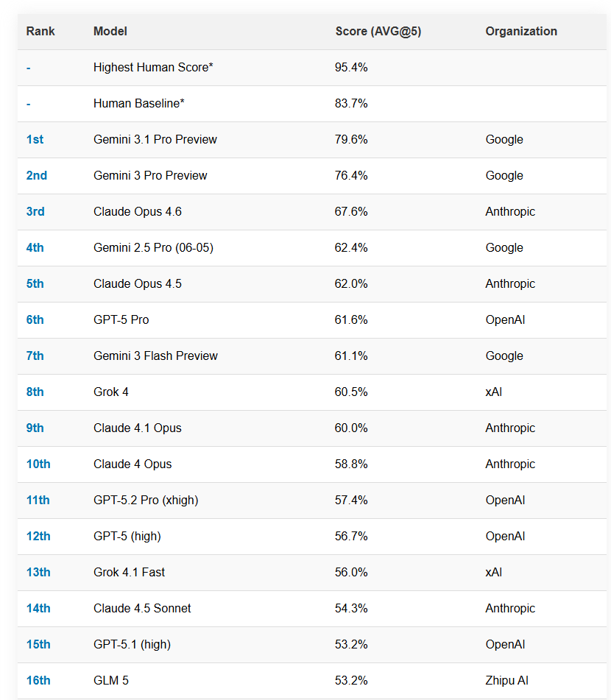Select the Gemini 3.1 Pro Preview row

click(x=155, y=140)
